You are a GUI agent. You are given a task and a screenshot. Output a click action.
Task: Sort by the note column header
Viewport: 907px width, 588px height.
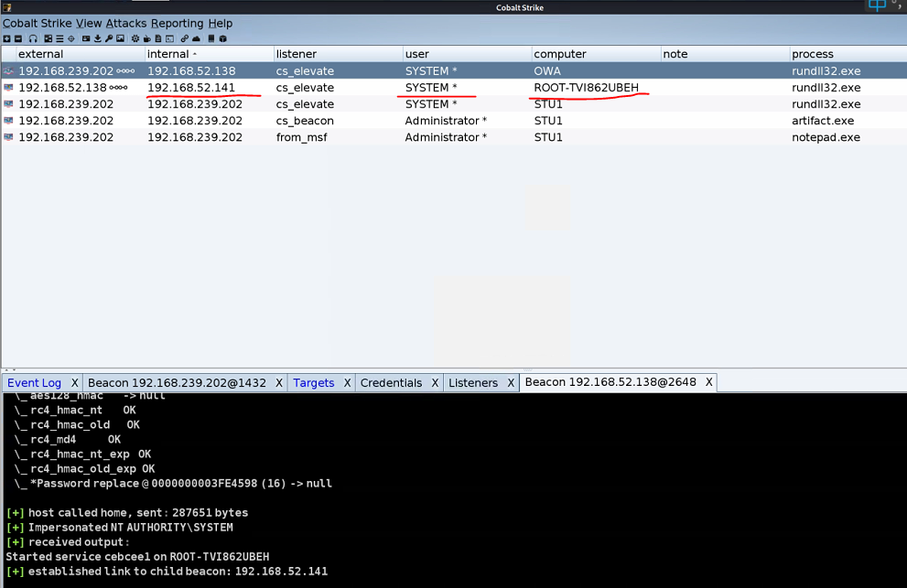tap(725, 54)
